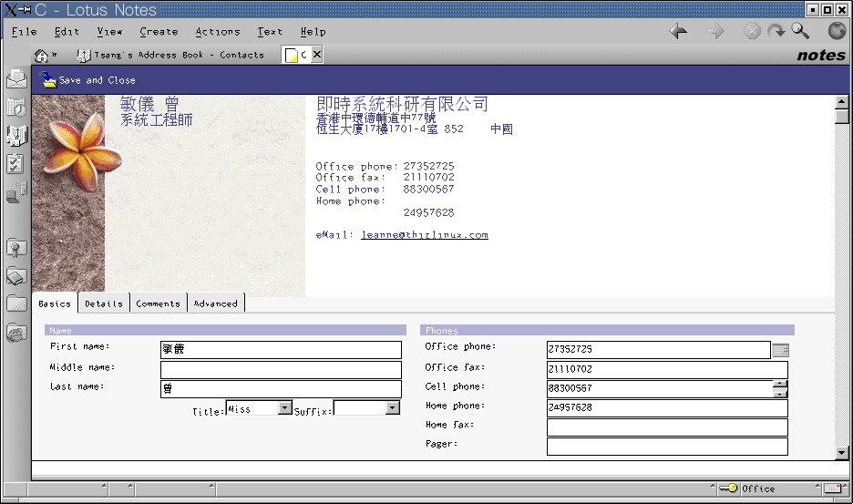Click the Office phone helper list icon
This screenshot has height=504, width=853.
780,350
